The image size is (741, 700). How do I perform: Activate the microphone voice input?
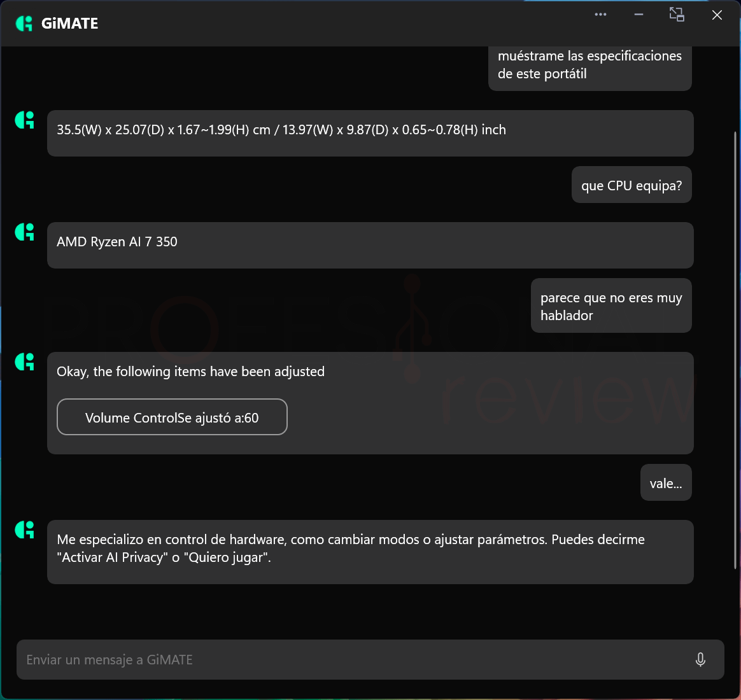(x=700, y=659)
